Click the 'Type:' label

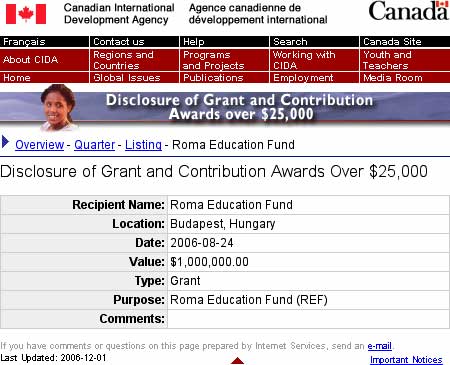tap(150, 281)
